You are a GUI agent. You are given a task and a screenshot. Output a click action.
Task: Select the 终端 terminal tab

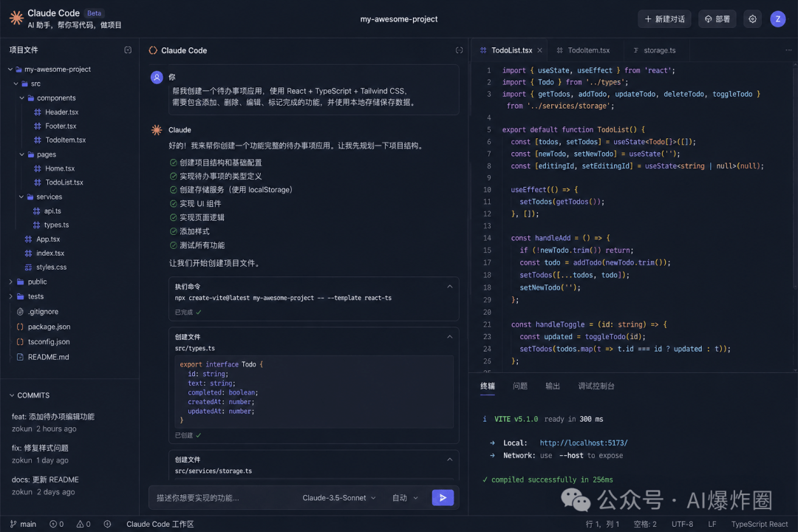pos(488,386)
